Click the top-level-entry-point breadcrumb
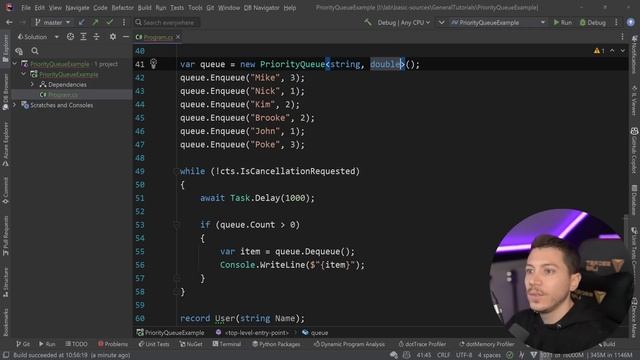640x360 pixels. [x=252, y=333]
